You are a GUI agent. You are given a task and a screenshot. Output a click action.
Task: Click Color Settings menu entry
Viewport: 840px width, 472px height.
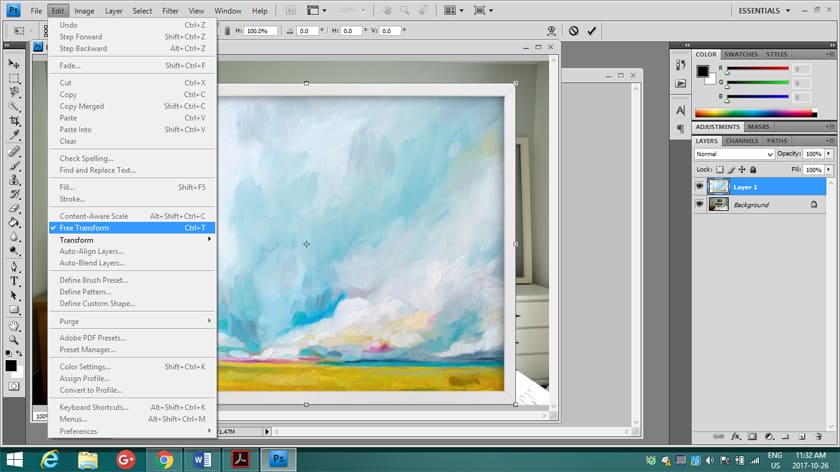132,366
